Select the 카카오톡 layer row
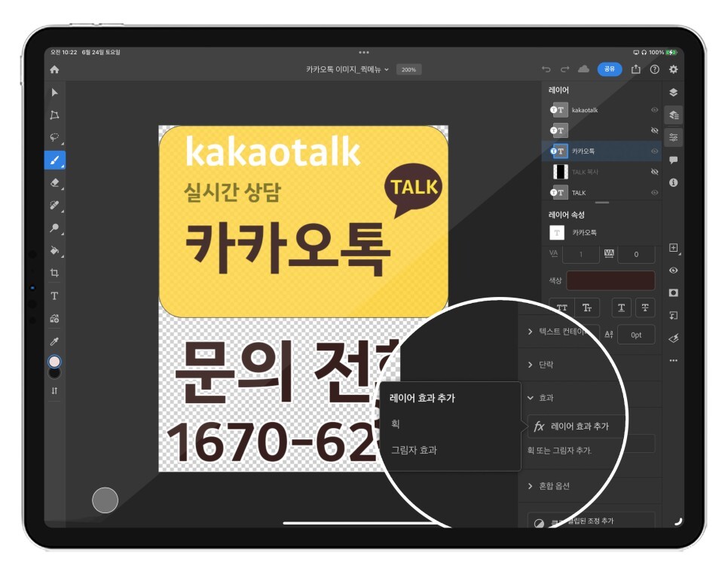Image resolution: width=728 pixels, height=575 pixels. [601, 151]
